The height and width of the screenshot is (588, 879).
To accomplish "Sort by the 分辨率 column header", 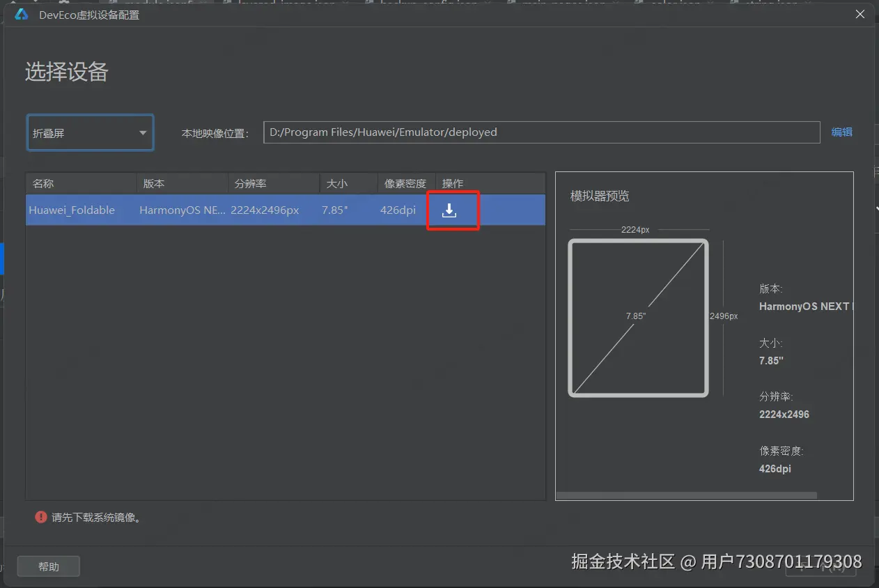I will click(x=274, y=183).
